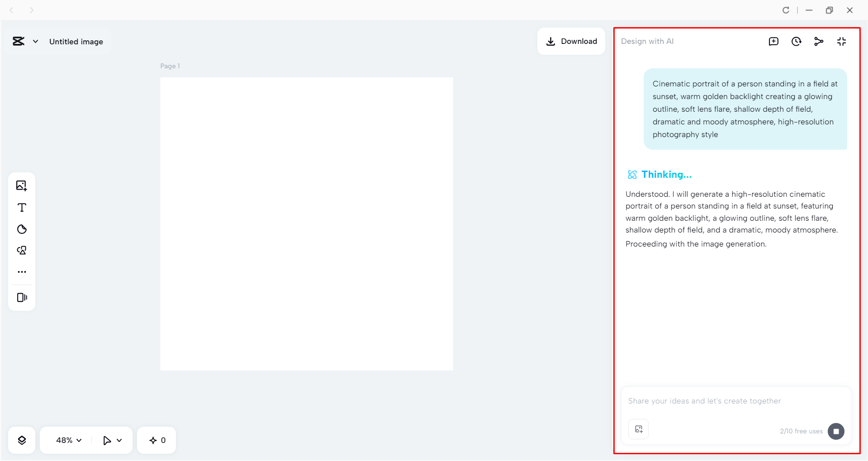The image size is (868, 461).
Task: Expand the pointer tool options arrow
Action: click(119, 440)
